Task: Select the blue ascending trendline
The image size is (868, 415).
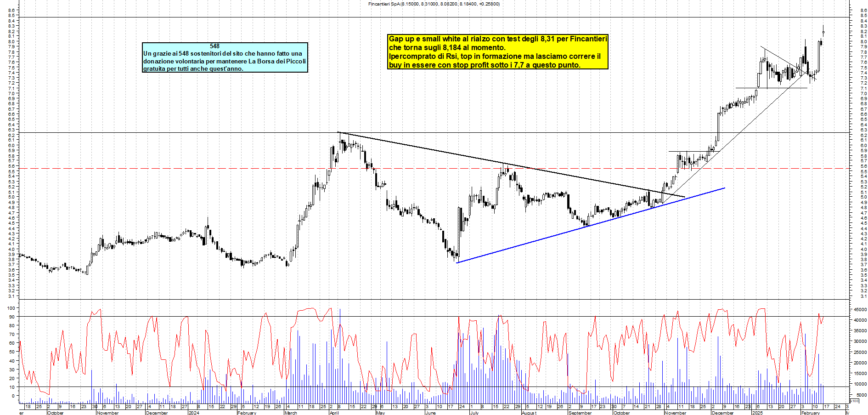Action: pyautogui.click(x=590, y=225)
